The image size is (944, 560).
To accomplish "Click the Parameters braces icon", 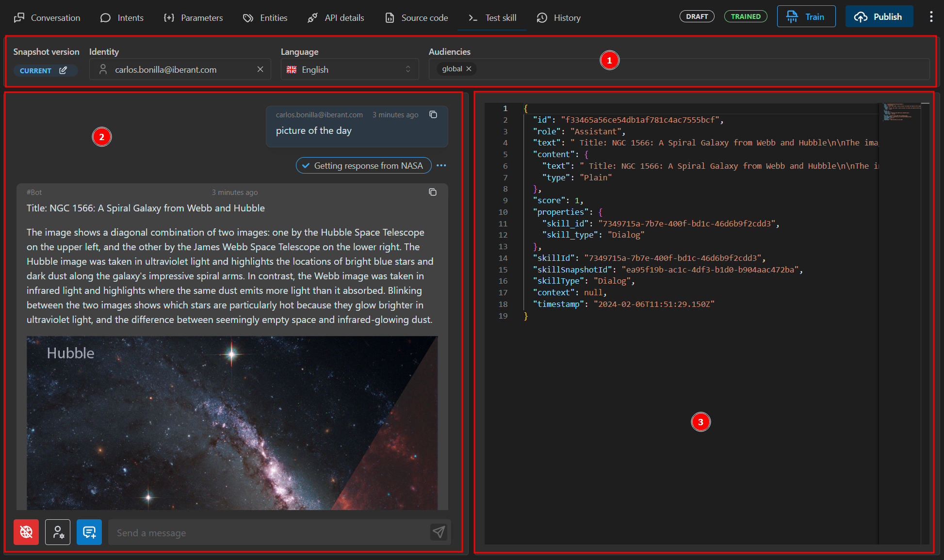I will pyautogui.click(x=169, y=18).
